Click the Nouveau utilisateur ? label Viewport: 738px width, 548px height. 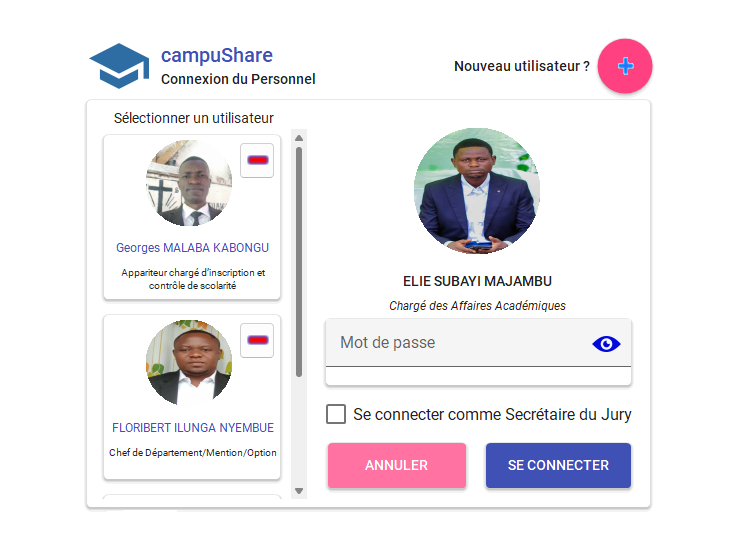point(522,66)
